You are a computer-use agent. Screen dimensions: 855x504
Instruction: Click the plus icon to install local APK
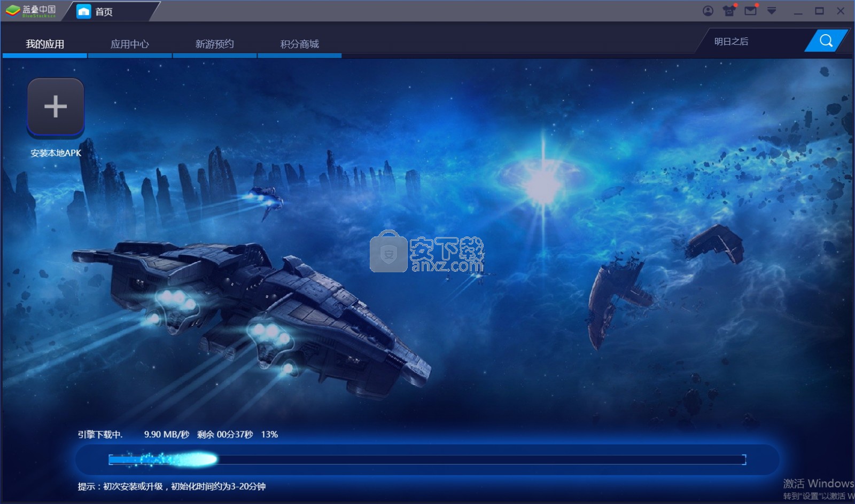[56, 106]
